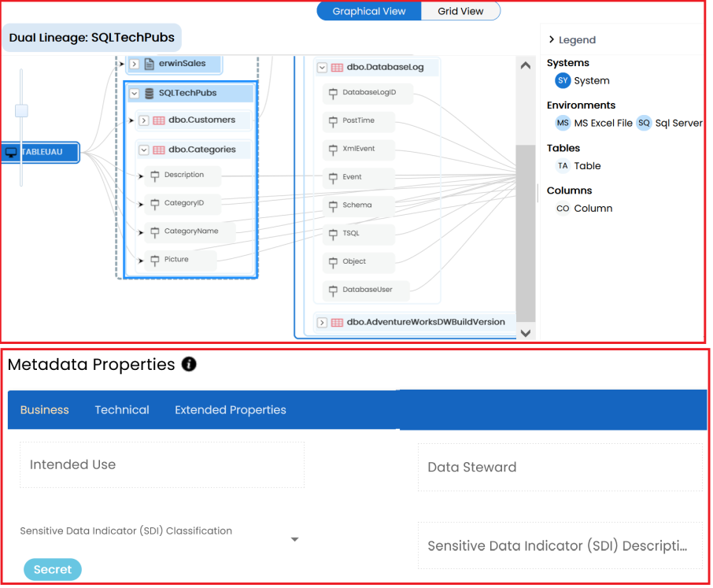Click the Metadata Properties info icon
Viewport: 713px width, 588px height.
(x=189, y=364)
